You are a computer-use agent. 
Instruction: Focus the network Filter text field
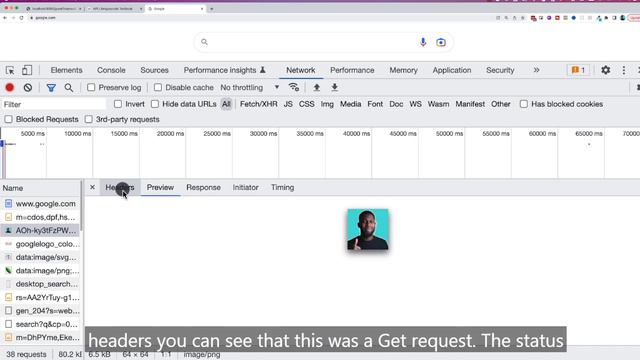coord(54,104)
